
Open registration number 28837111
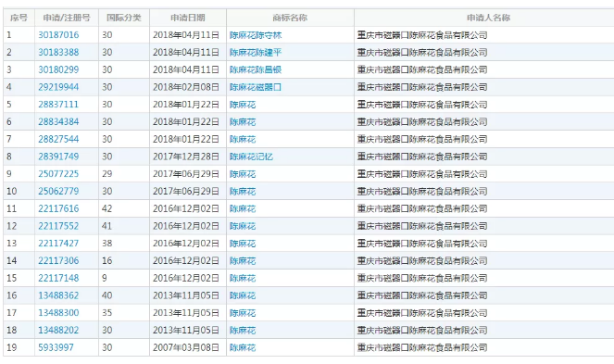click(58, 105)
